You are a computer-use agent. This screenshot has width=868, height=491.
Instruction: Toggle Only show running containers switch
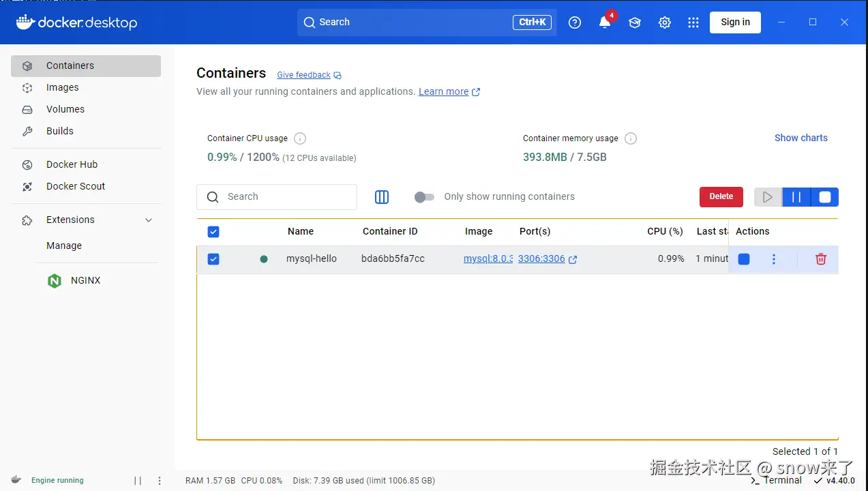[424, 197]
